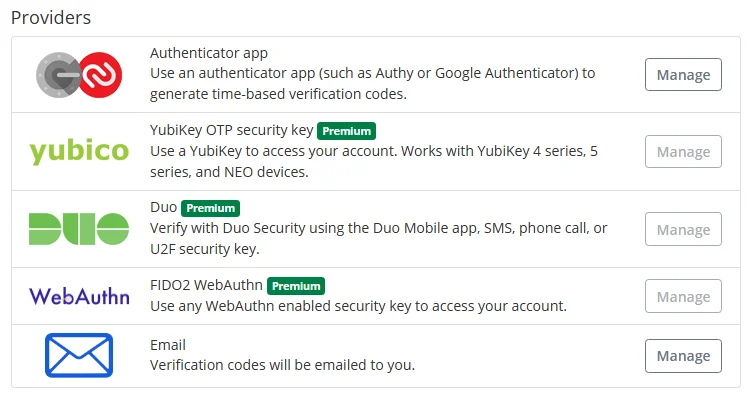Click the green Duo logo
Image resolution: width=756 pixels, height=400 pixels.
tap(79, 229)
